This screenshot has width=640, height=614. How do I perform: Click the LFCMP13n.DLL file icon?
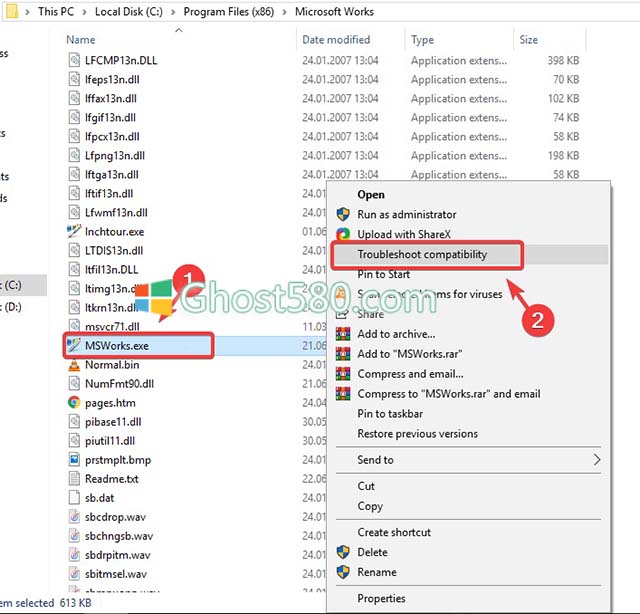[74, 60]
